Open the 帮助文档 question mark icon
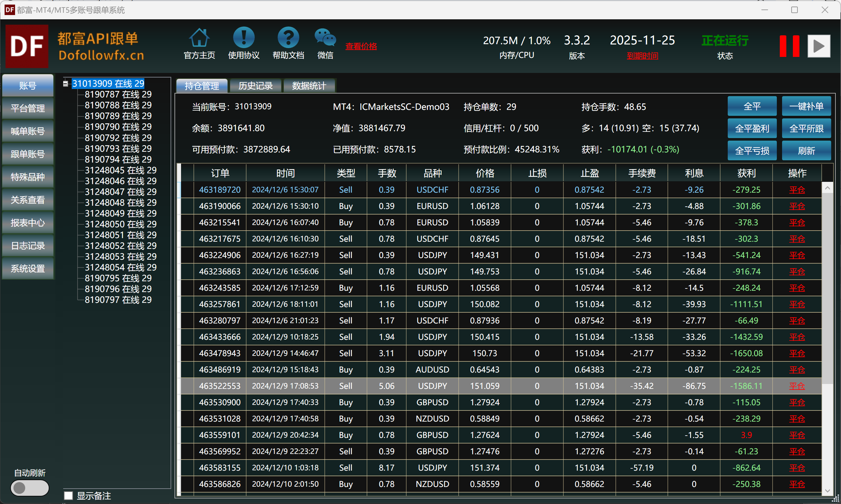Image resolution: width=841 pixels, height=504 pixels. [288, 38]
